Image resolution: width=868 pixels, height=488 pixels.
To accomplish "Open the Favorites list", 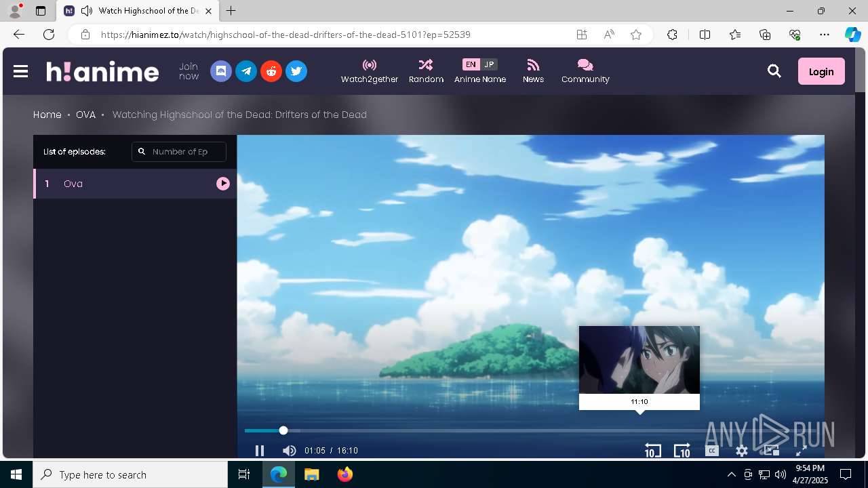I will point(735,35).
